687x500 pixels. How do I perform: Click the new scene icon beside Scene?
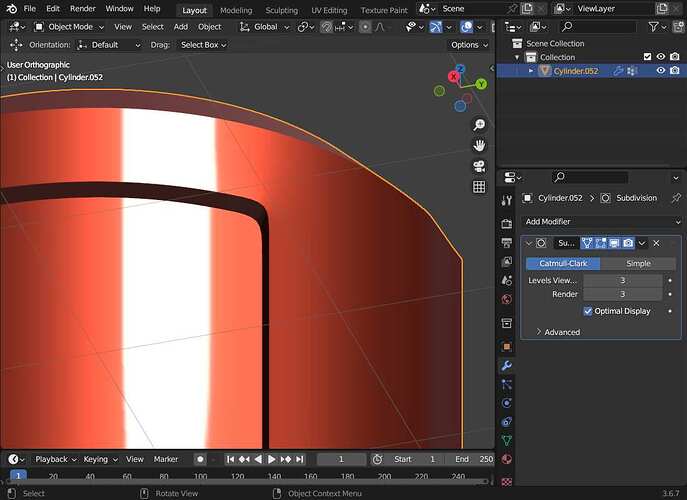click(x=527, y=9)
